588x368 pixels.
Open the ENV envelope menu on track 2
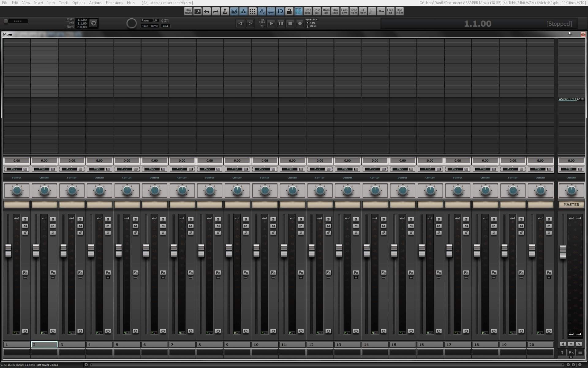42,169
